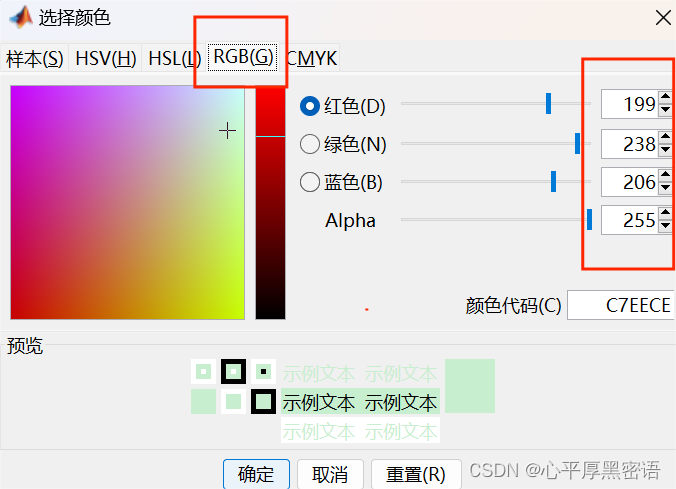The image size is (676, 489).
Task: Click the red value field showing 199
Action: [629, 104]
